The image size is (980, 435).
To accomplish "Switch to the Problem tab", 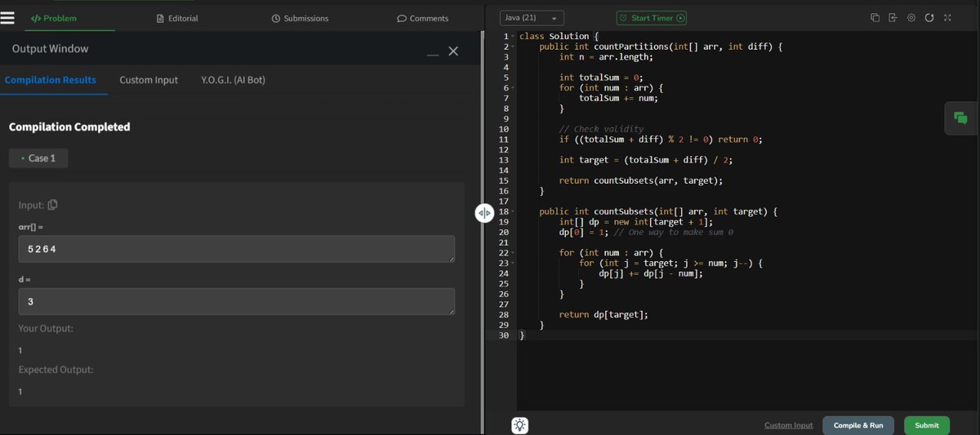I will pyautogui.click(x=54, y=18).
